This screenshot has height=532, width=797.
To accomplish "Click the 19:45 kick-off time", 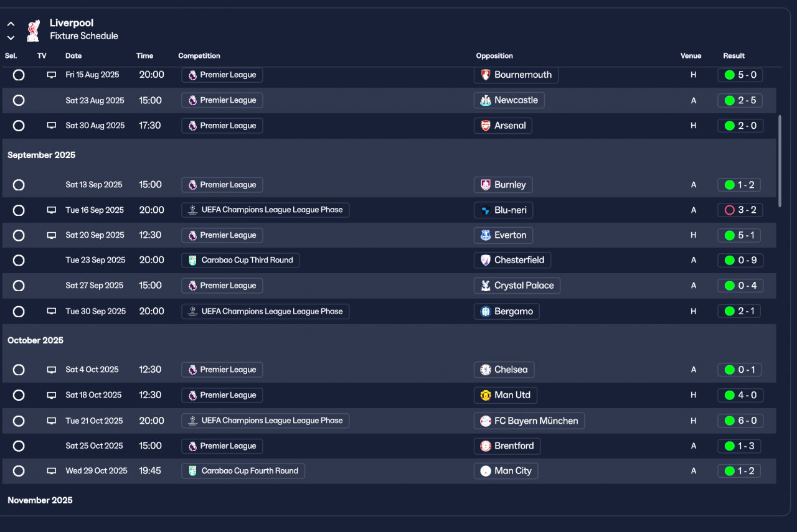I will (x=150, y=471).
